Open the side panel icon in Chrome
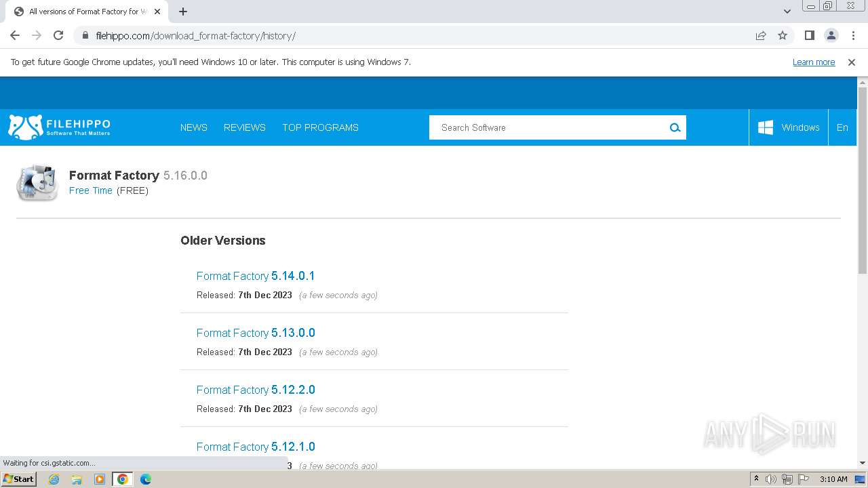 coord(809,35)
